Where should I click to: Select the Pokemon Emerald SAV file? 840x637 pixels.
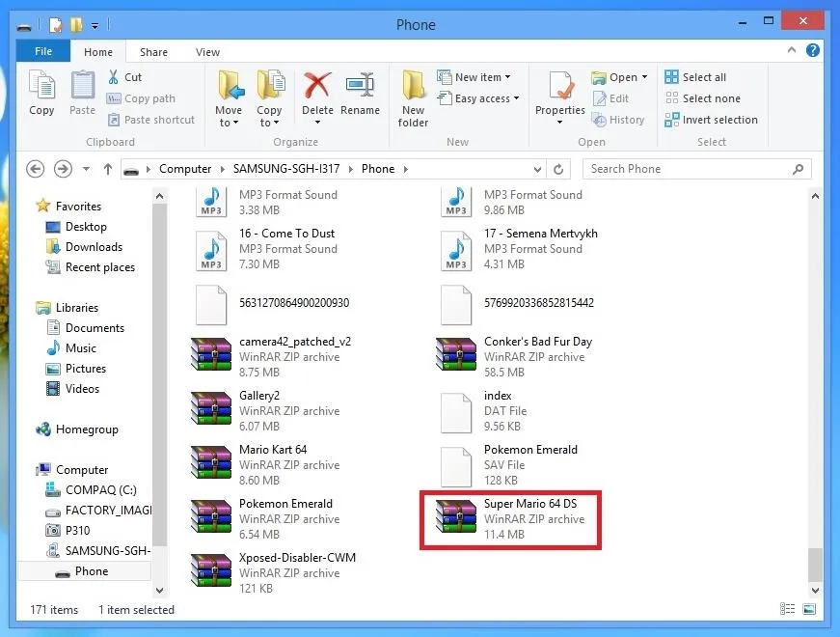[x=509, y=465]
